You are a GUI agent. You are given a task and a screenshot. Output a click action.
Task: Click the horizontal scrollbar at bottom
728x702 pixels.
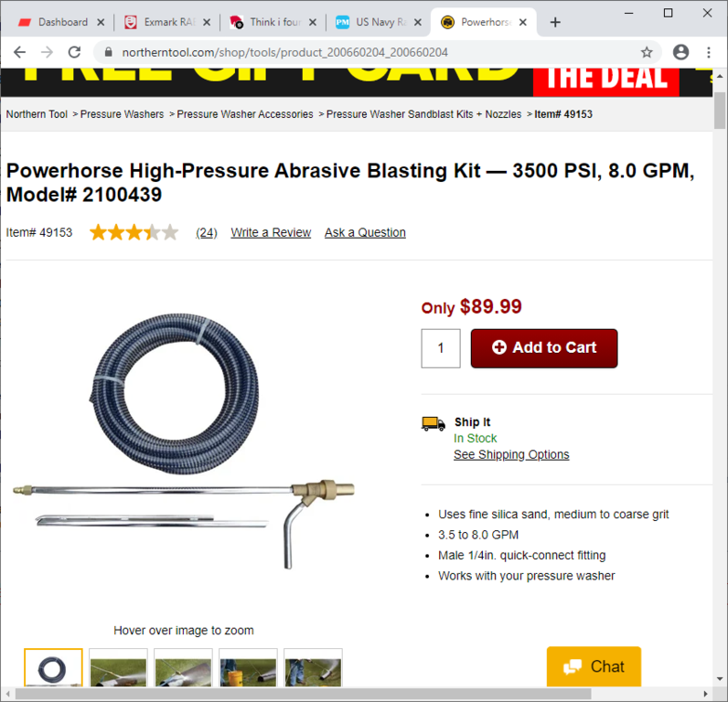(x=303, y=694)
